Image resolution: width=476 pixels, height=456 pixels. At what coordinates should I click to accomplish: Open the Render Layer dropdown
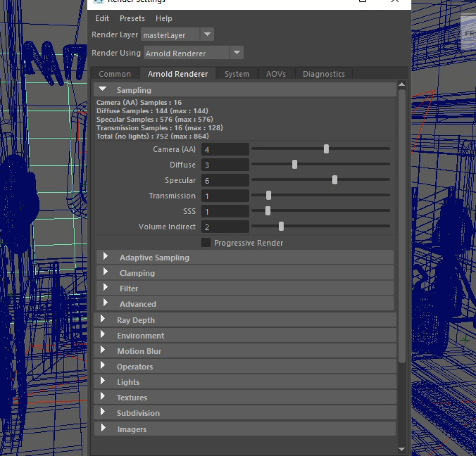coord(207,35)
